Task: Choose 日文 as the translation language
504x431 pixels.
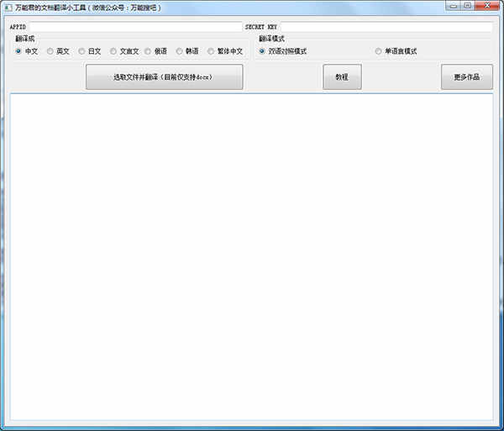Action: [90, 51]
